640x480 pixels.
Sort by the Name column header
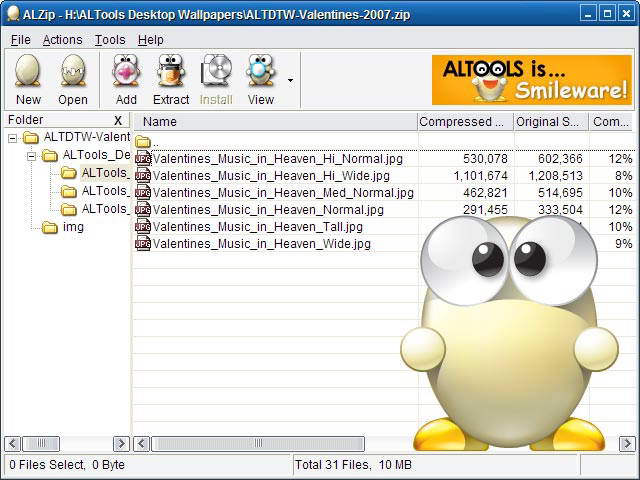[276, 122]
